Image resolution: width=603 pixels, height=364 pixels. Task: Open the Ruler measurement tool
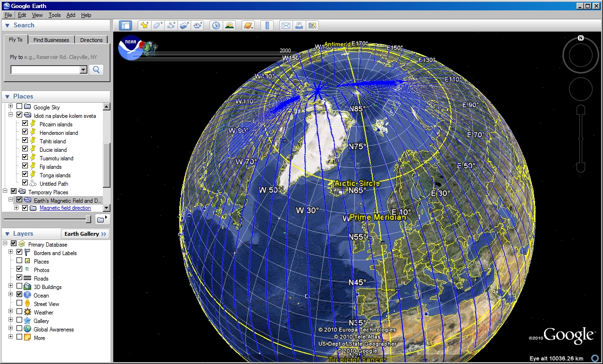(x=267, y=25)
